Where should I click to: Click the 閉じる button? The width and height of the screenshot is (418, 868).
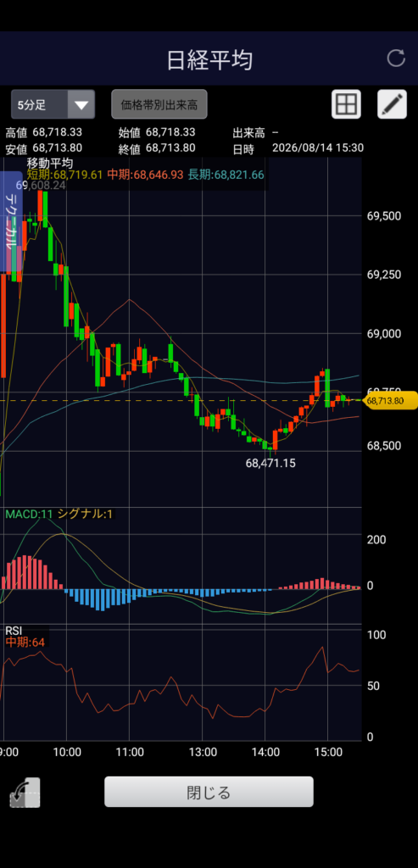(x=209, y=792)
